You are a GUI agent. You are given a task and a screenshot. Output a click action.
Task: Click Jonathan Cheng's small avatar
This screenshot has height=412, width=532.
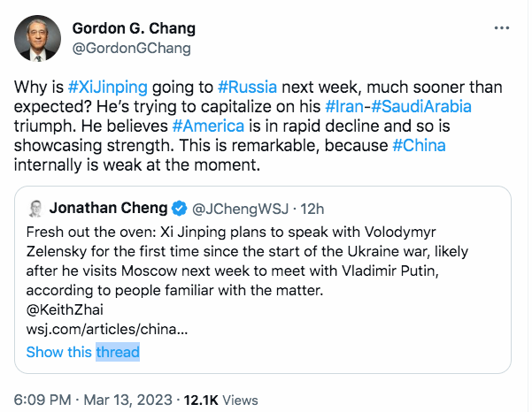pyautogui.click(x=35, y=209)
